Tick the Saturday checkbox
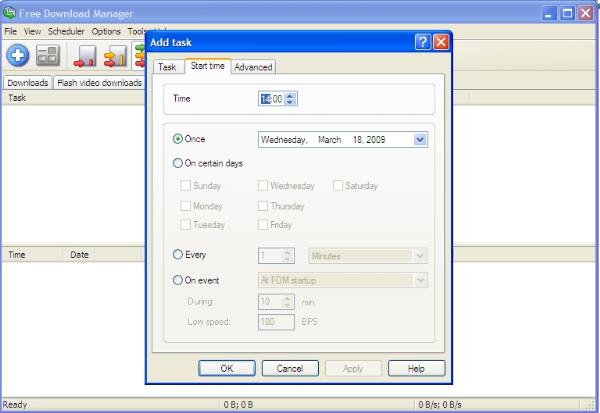The height and width of the screenshot is (413, 600). click(x=338, y=186)
